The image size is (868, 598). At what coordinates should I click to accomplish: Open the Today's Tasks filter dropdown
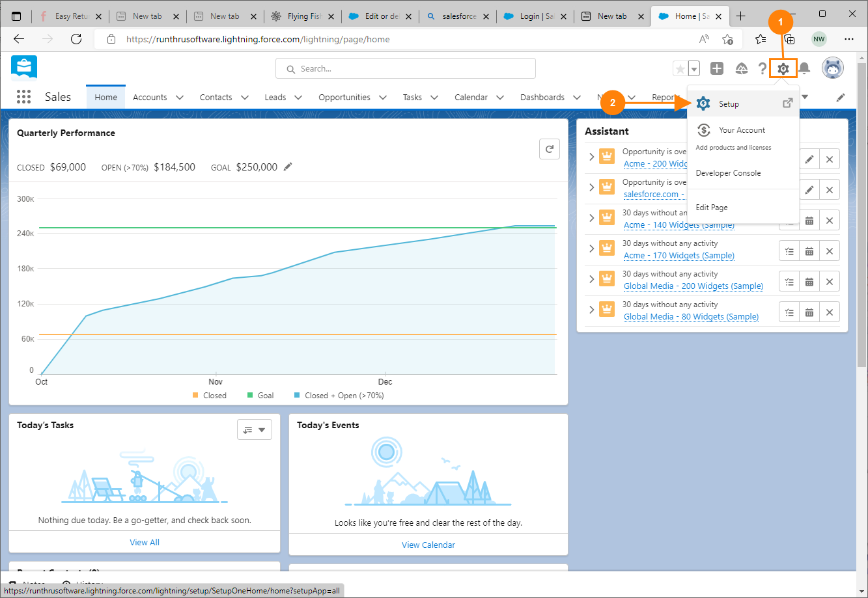tap(255, 429)
